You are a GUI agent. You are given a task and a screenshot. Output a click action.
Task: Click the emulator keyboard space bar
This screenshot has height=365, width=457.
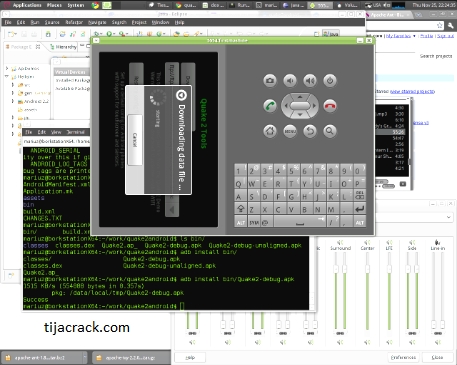click(300, 222)
